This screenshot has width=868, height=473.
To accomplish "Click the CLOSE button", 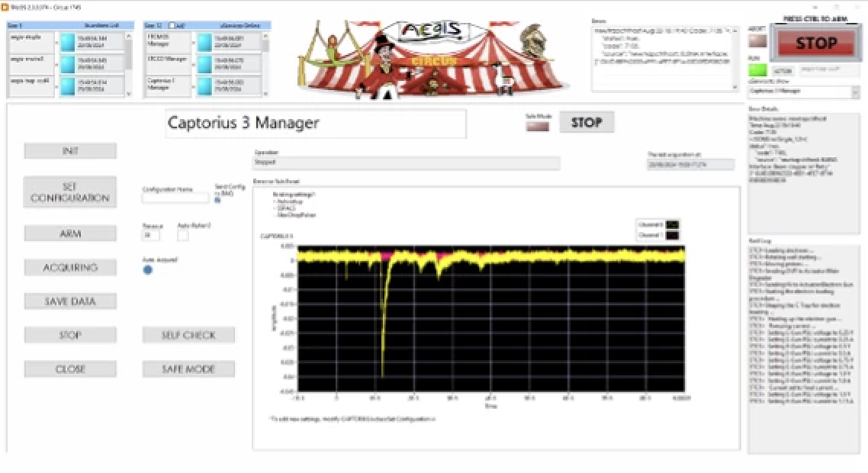I will 70,369.
